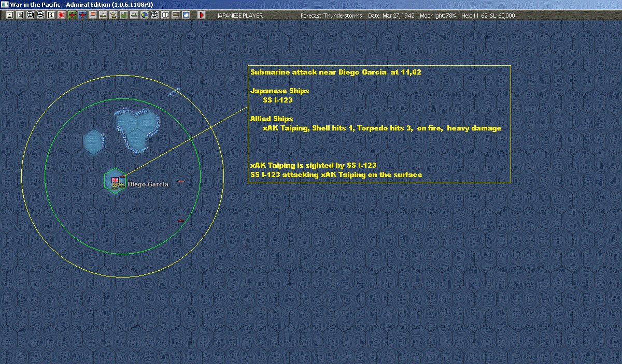The width and height of the screenshot is (622, 364).
Task: Click 'Date: Mar 27, 1942' text
Action: pyautogui.click(x=391, y=16)
